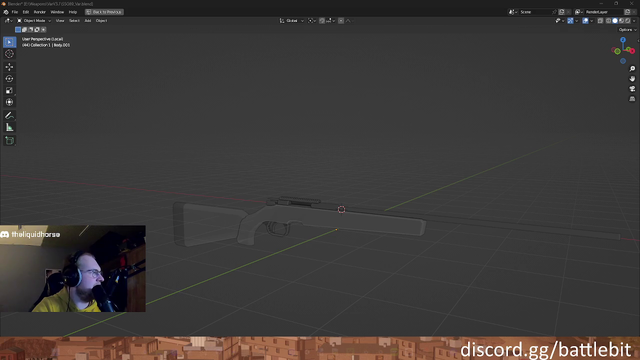Click the pan hand viewport icon
Image resolution: width=640 pixels, height=360 pixels.
coord(632,79)
